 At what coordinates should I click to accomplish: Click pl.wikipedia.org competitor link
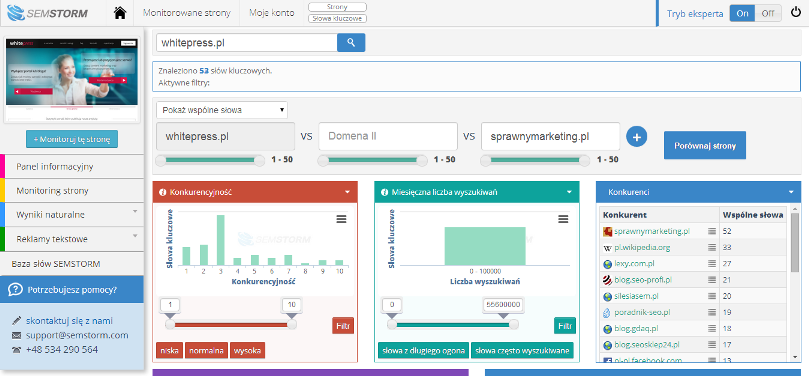(x=642, y=248)
